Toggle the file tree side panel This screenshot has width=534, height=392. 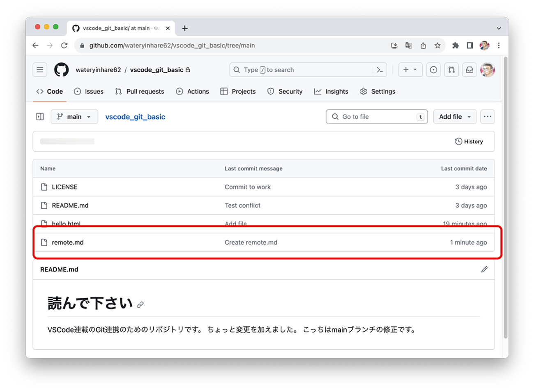coord(40,117)
